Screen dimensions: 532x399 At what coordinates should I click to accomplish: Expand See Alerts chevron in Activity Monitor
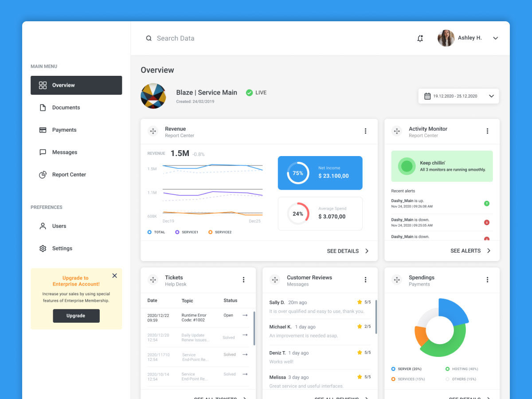(489, 251)
